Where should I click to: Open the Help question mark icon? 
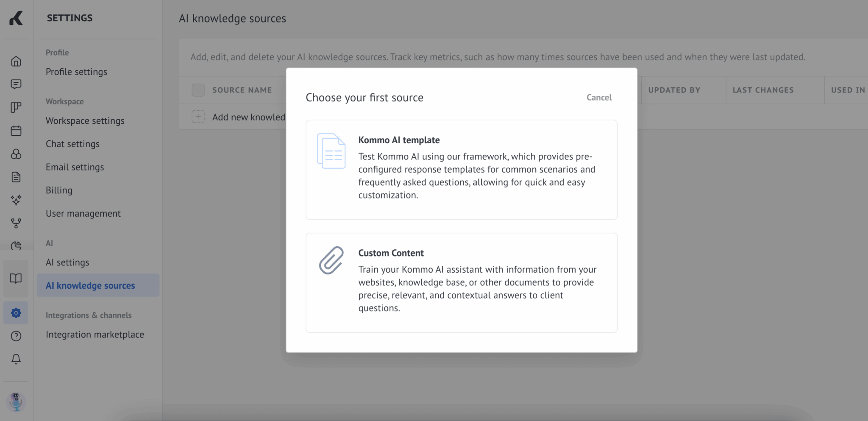pyautogui.click(x=16, y=336)
